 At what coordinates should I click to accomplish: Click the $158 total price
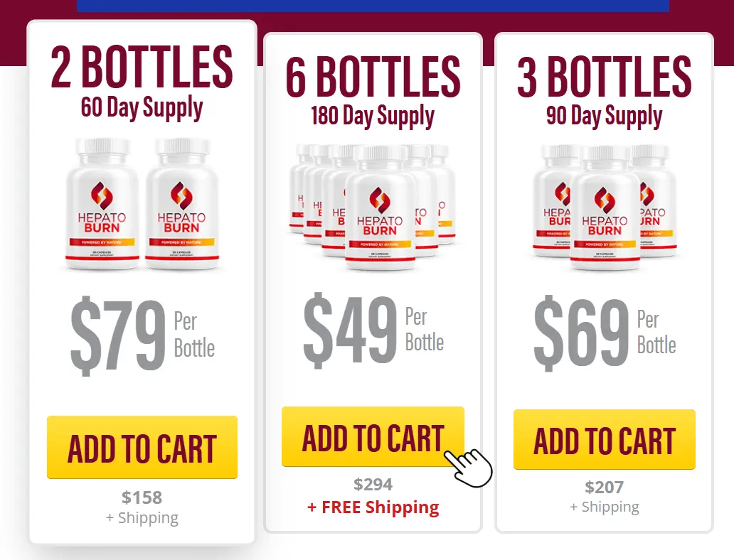(x=142, y=497)
